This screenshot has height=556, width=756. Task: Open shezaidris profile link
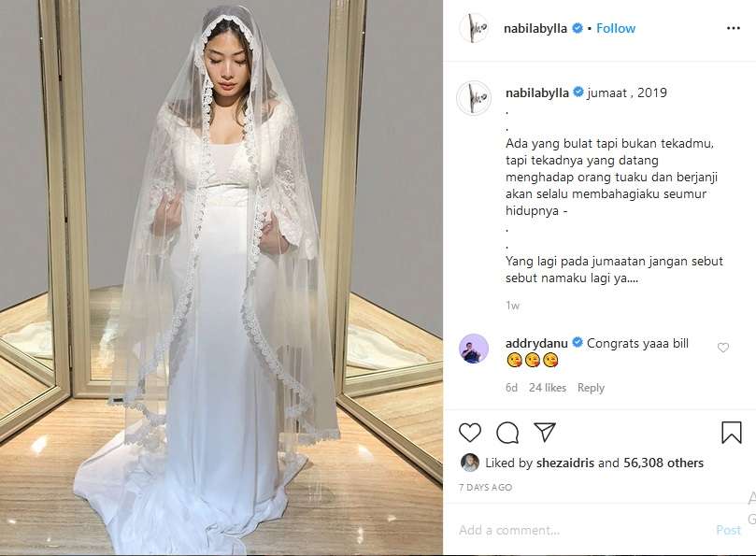coord(565,463)
